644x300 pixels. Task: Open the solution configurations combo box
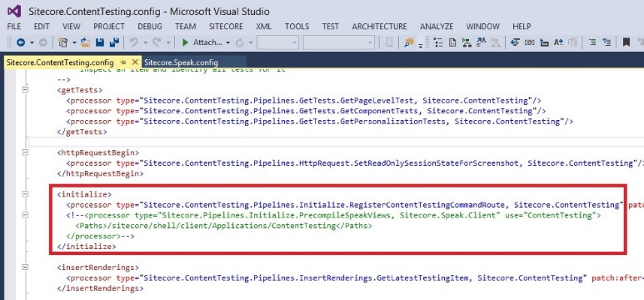[x=277, y=42]
